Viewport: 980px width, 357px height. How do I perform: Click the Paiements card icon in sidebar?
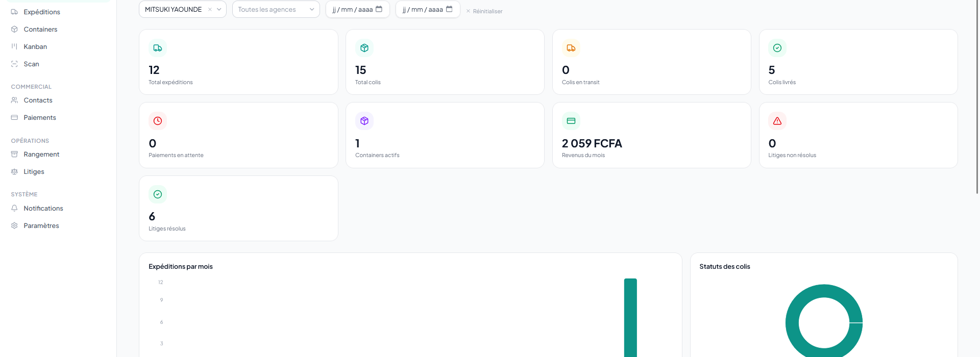pos(14,117)
